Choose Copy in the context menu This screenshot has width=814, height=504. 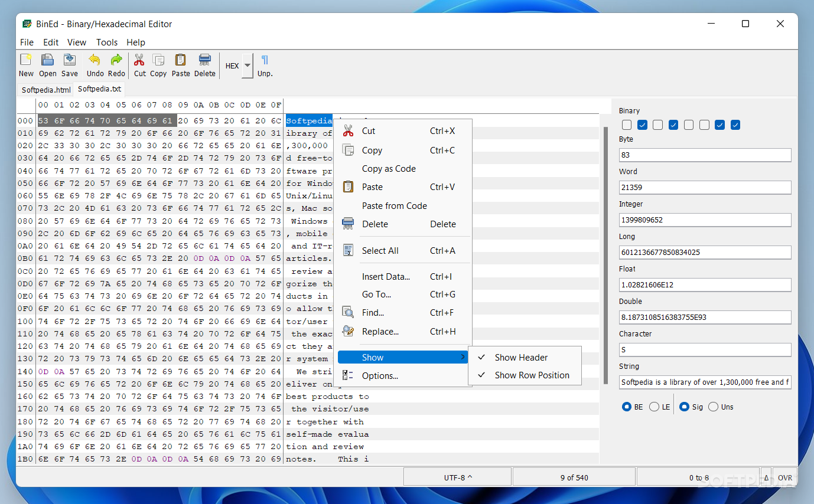(x=404, y=150)
